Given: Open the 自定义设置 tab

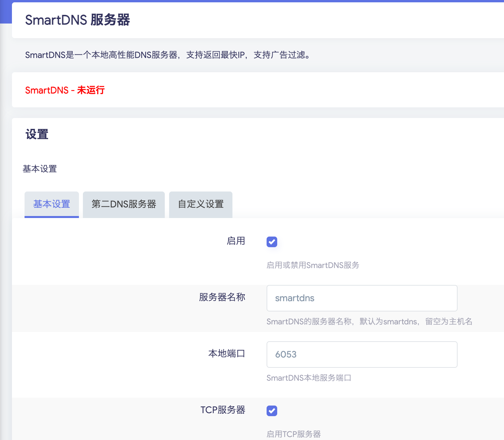Looking at the screenshot, I should click(200, 204).
